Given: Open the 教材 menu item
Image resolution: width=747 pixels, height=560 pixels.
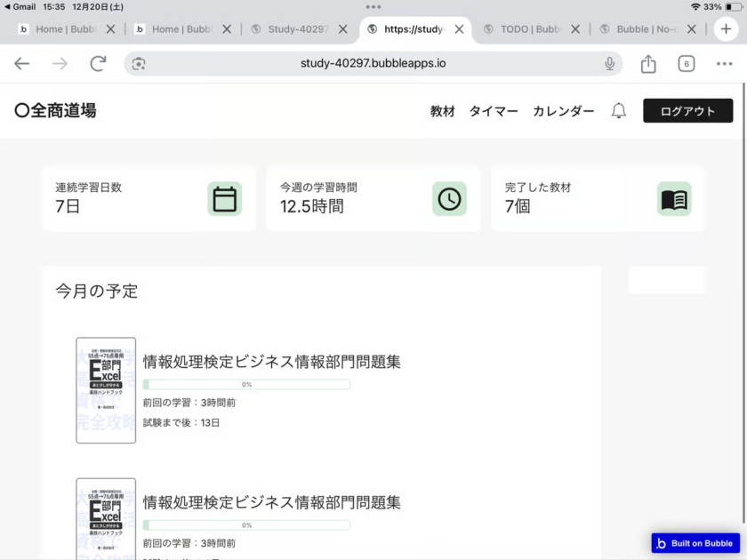Looking at the screenshot, I should click(x=442, y=111).
